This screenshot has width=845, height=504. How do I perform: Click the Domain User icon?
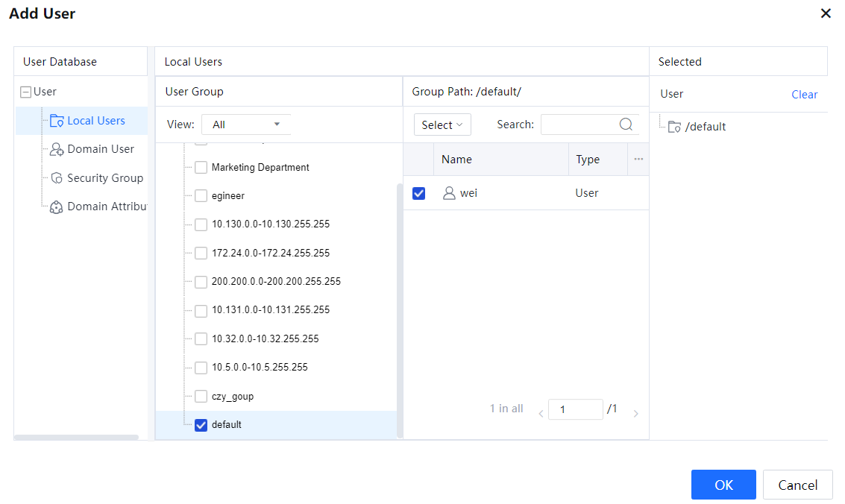click(57, 149)
